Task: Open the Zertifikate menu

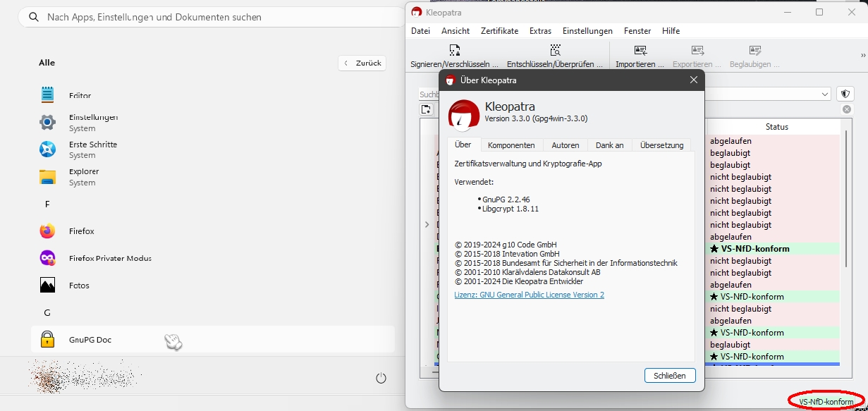Action: 499,31
